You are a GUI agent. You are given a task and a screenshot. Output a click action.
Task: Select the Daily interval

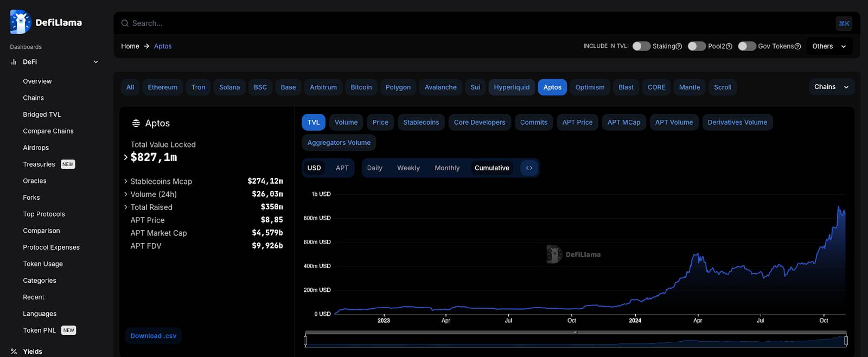click(375, 168)
